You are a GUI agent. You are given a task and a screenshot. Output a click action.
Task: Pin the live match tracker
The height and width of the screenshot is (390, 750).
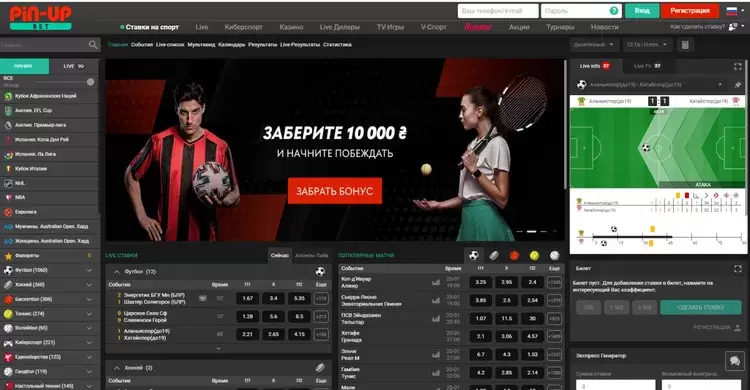click(738, 85)
